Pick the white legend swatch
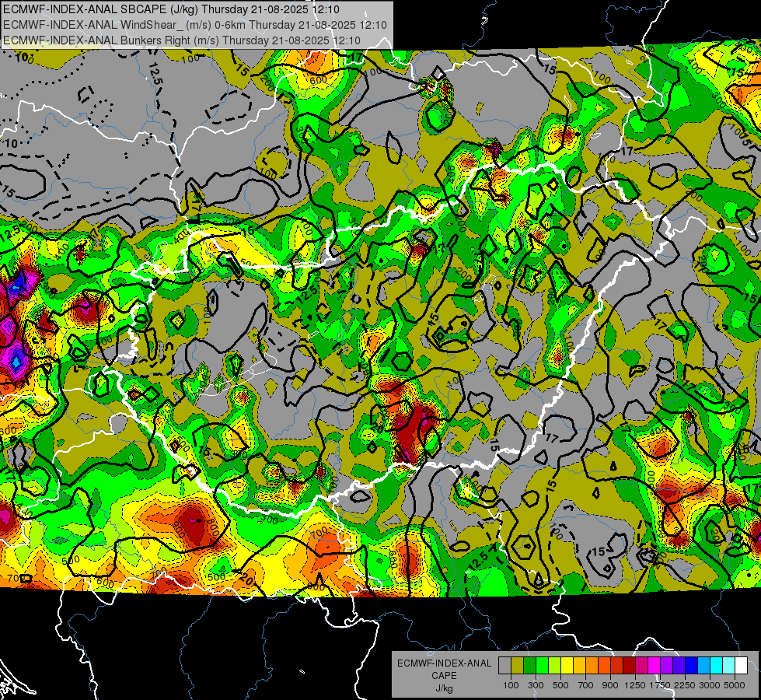 point(741,666)
